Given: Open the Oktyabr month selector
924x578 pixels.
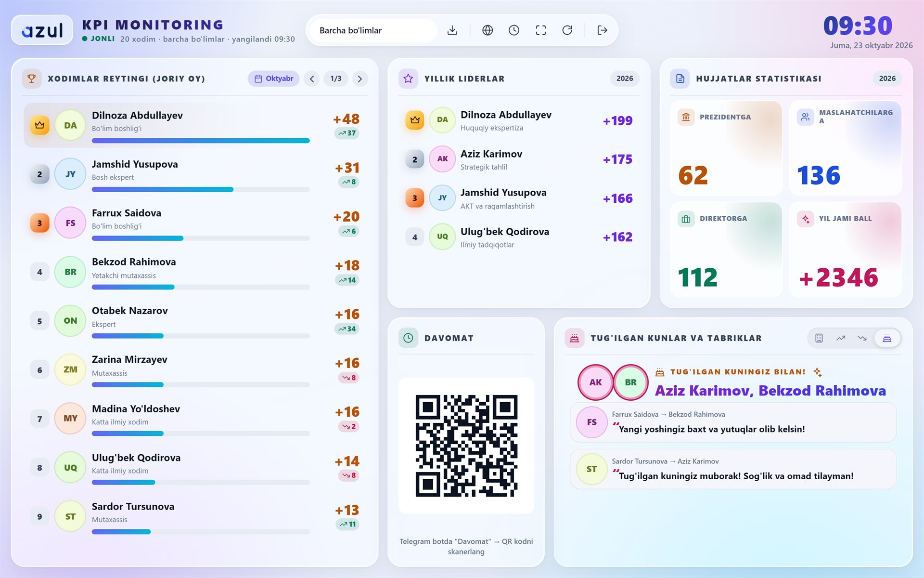Looking at the screenshot, I should 273,79.
